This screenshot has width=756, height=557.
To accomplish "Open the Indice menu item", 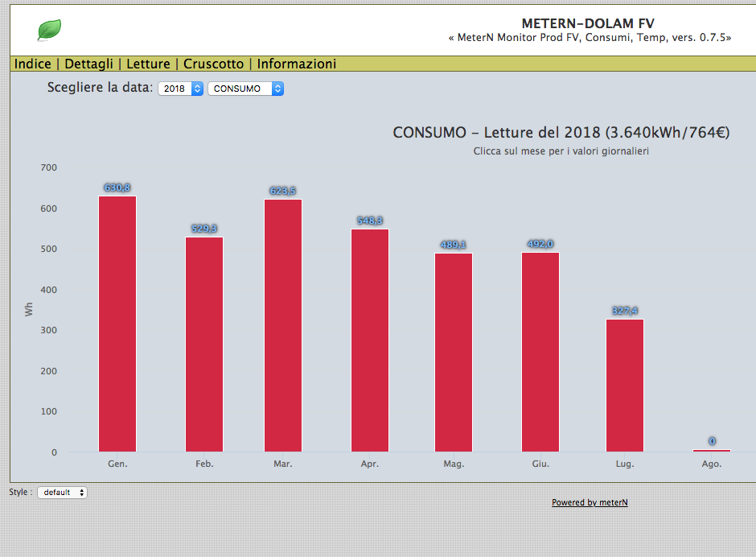I will point(33,64).
